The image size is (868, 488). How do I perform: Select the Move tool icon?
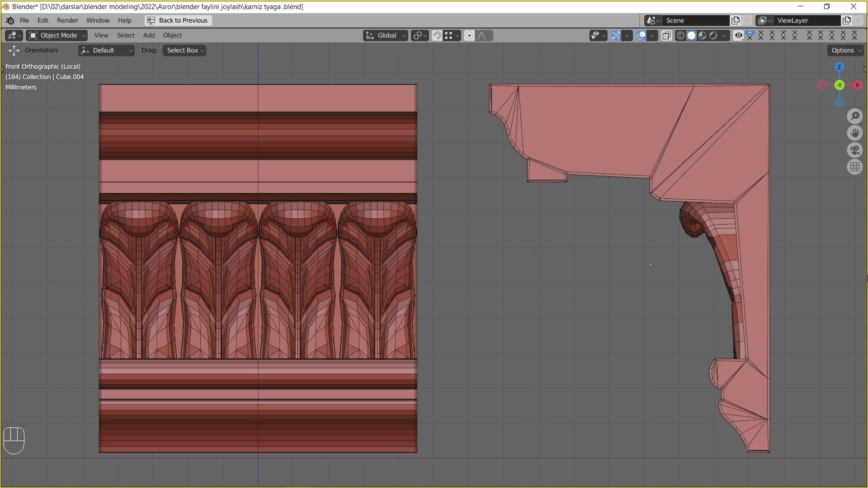(14, 50)
